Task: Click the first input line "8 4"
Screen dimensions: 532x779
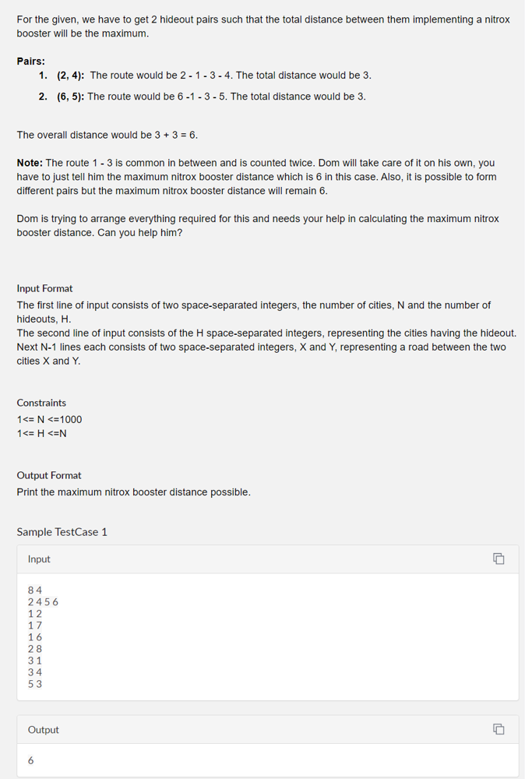Action: tap(35, 590)
